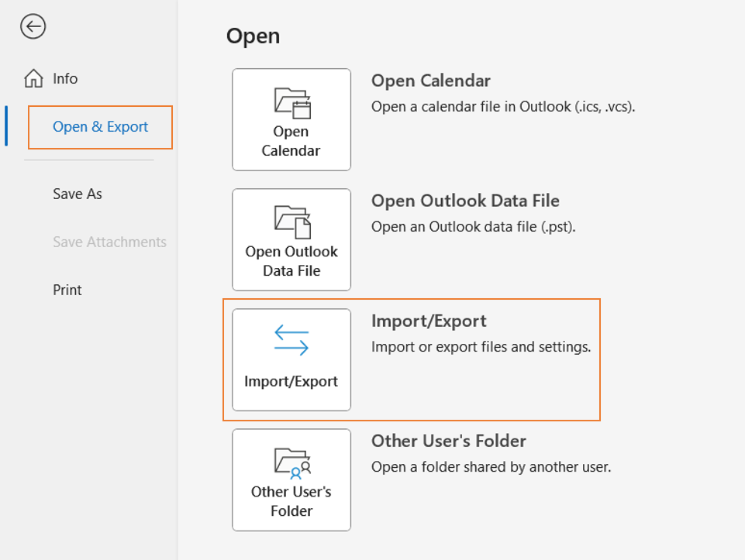Click the Other User's Folder heading
Image resolution: width=745 pixels, height=560 pixels.
[x=449, y=441]
